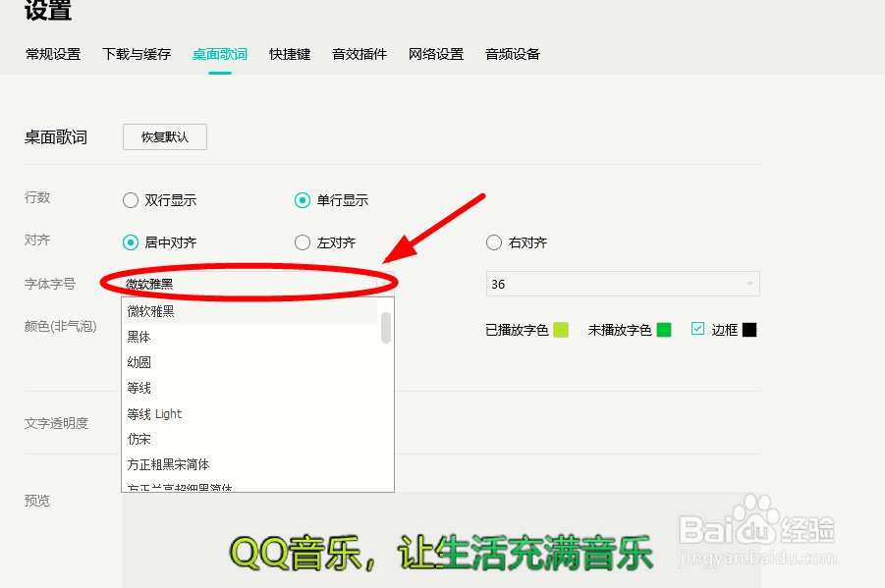Pick 仿宋 from font list
Screen dimensions: 885x588
(x=250, y=439)
